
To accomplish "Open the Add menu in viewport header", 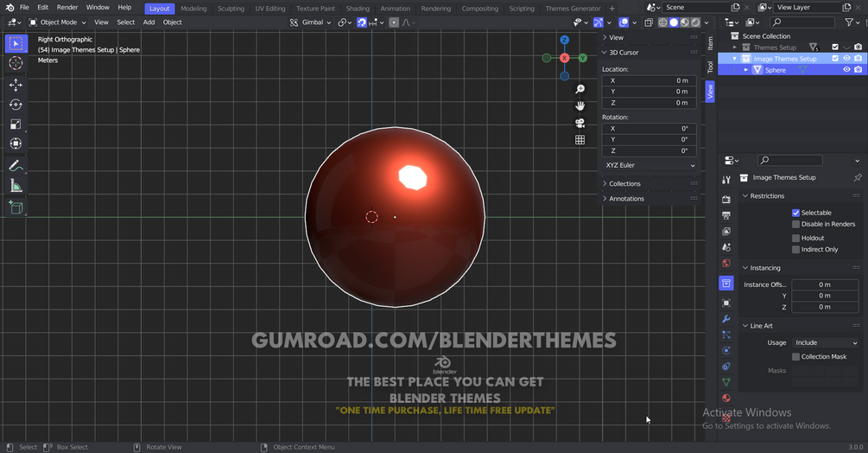I will (149, 22).
